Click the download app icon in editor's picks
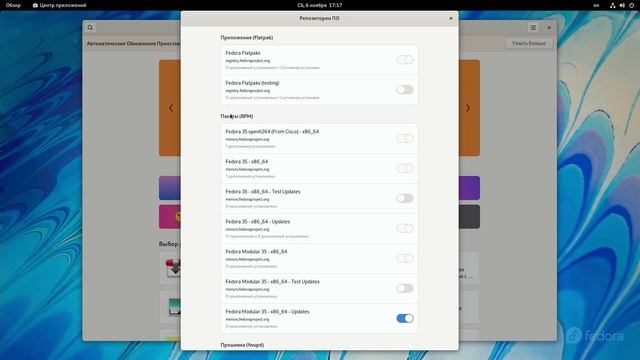Viewport: 640px width, 360px height. [173, 268]
